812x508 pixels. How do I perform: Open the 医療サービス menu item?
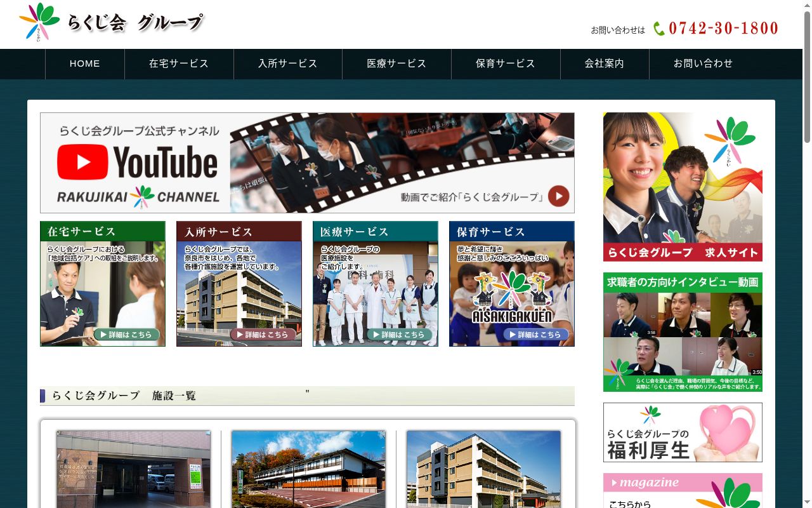click(397, 63)
